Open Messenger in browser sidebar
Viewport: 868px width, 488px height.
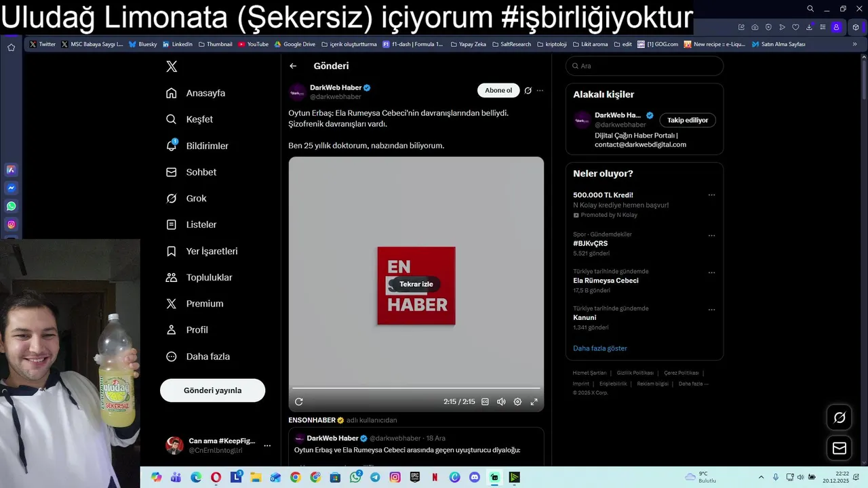(12, 188)
